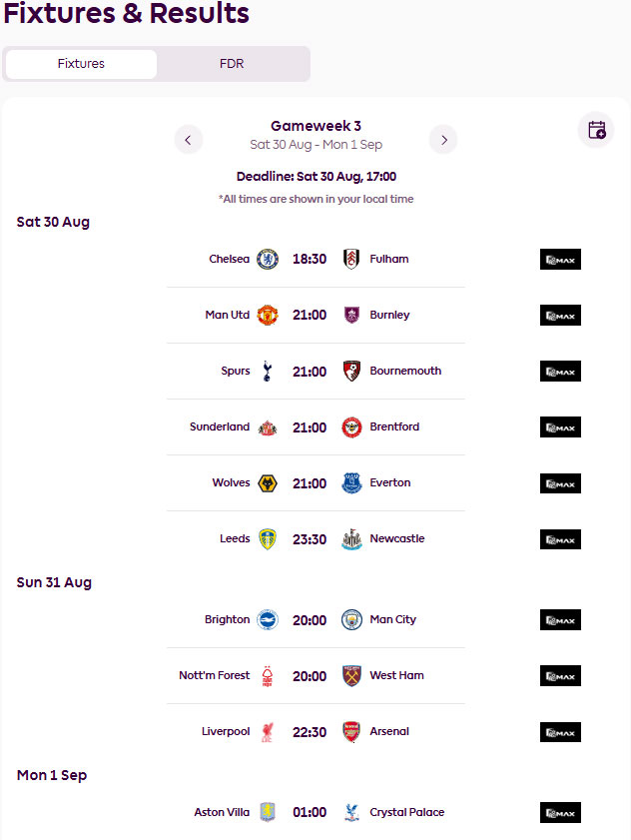This screenshot has width=631, height=840.
Task: Open the Liverpool vs Arsenal 22:30 fixture
Action: (x=315, y=732)
